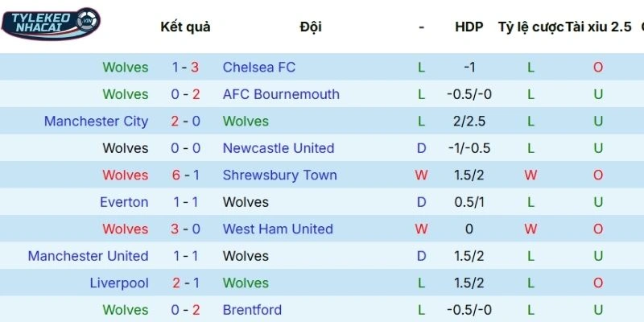This screenshot has height=322, width=644.
Task: Open the AFC Bournemouth team link
Action: point(281,94)
